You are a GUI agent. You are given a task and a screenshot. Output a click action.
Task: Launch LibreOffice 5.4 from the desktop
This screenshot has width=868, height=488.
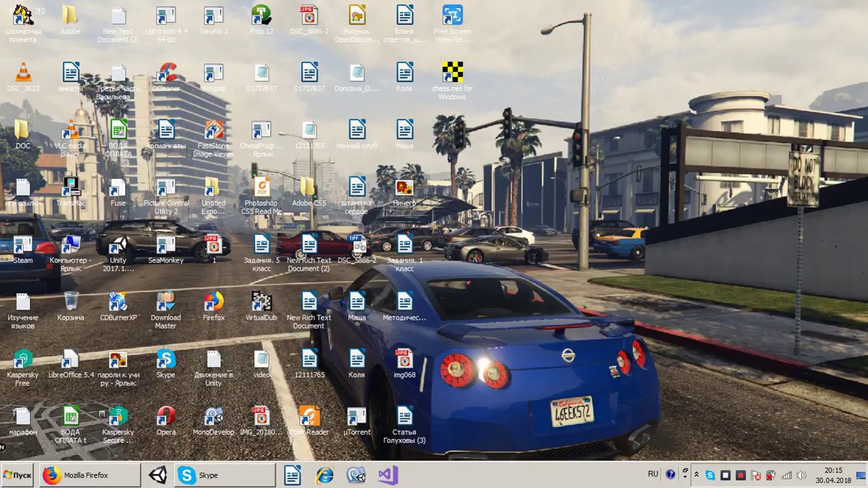click(x=71, y=363)
